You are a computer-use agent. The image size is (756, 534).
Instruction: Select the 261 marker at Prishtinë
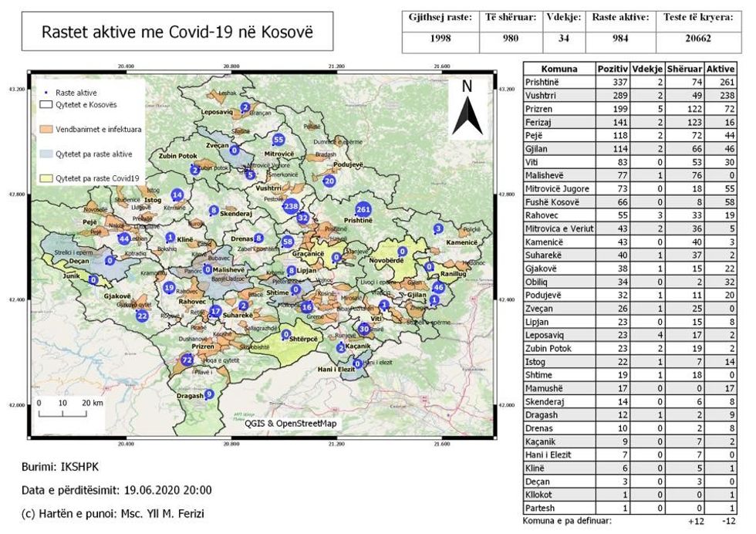(x=364, y=210)
